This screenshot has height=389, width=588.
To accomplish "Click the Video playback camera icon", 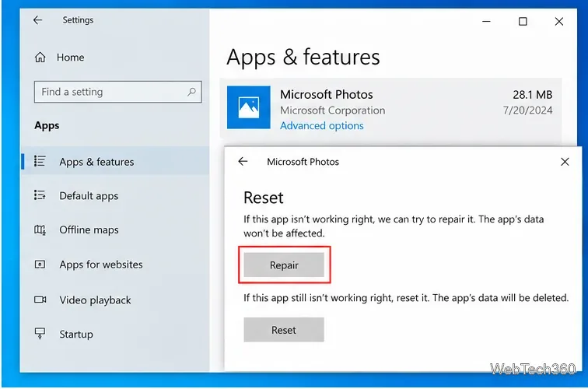I will pyautogui.click(x=40, y=300).
